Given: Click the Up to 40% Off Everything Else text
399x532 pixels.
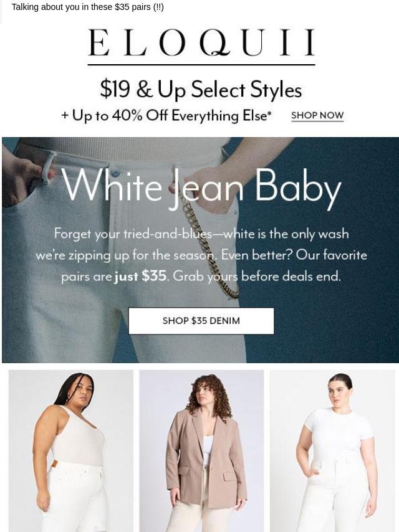Looking at the screenshot, I should click(166, 116).
